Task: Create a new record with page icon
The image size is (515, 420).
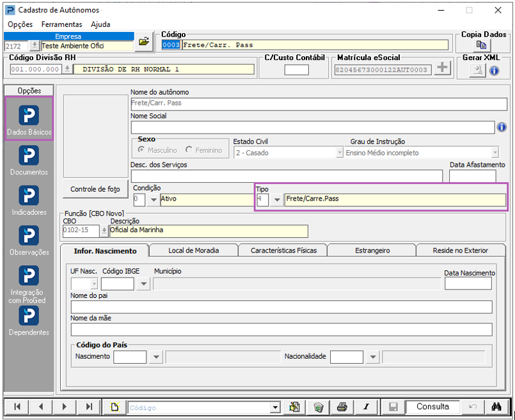Action: point(115,407)
